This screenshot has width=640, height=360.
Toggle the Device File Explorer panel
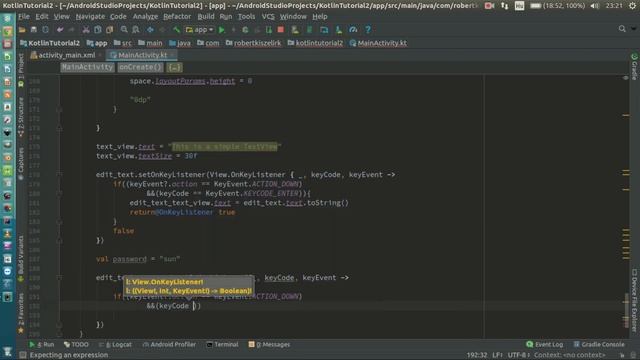pyautogui.click(x=634, y=300)
